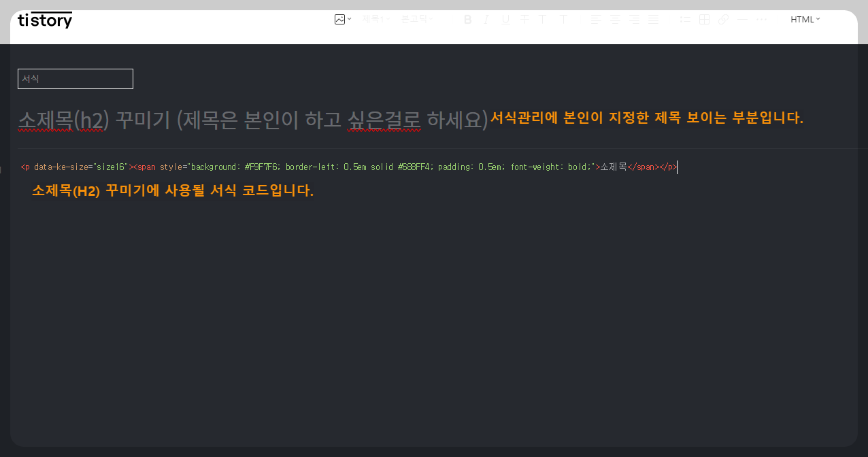This screenshot has height=457, width=868.
Task: Select the text color icon
Action: (x=542, y=19)
